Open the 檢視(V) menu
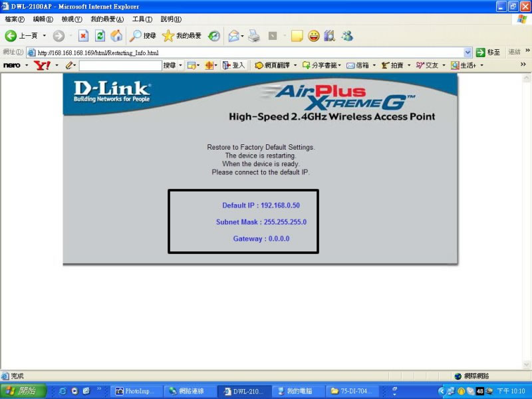532x399 pixels. pyautogui.click(x=72, y=19)
